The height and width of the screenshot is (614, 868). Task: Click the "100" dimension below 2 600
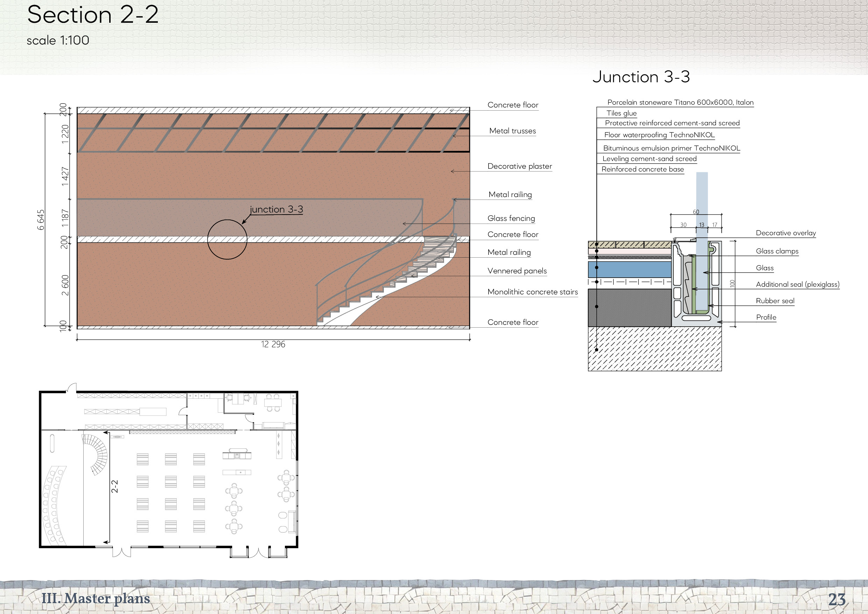[x=63, y=326]
